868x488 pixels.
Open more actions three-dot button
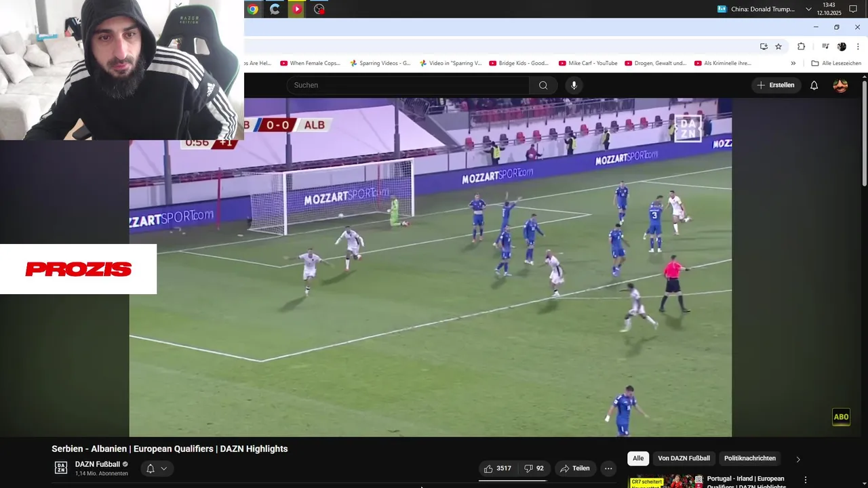(608, 468)
